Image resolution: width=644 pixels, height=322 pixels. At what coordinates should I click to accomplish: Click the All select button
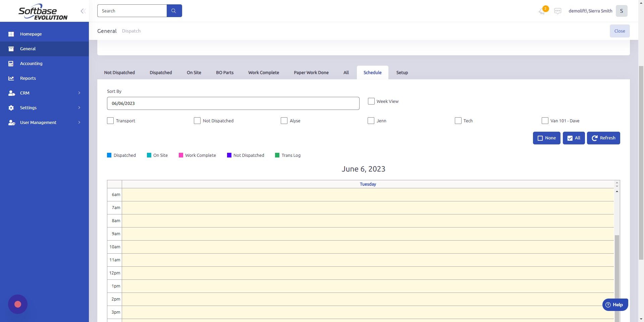(x=574, y=138)
